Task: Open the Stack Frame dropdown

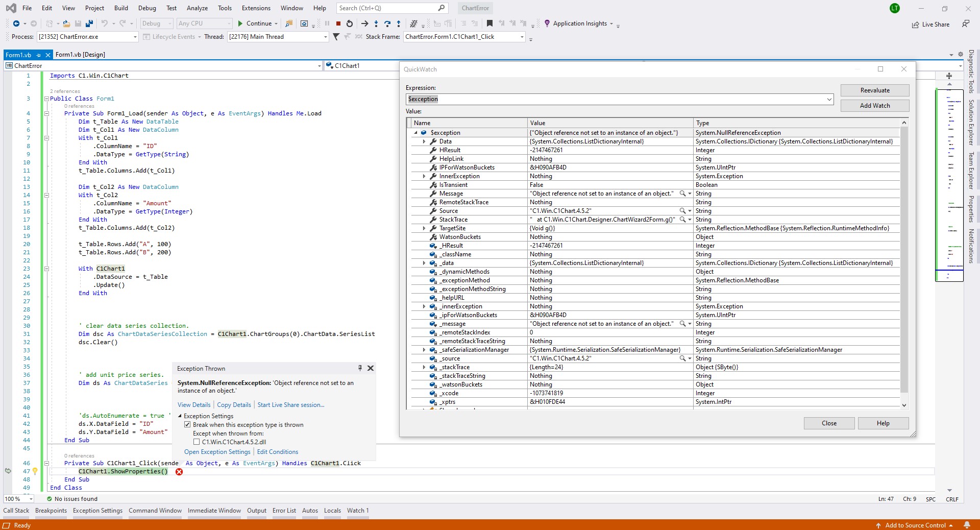Action: (x=522, y=37)
